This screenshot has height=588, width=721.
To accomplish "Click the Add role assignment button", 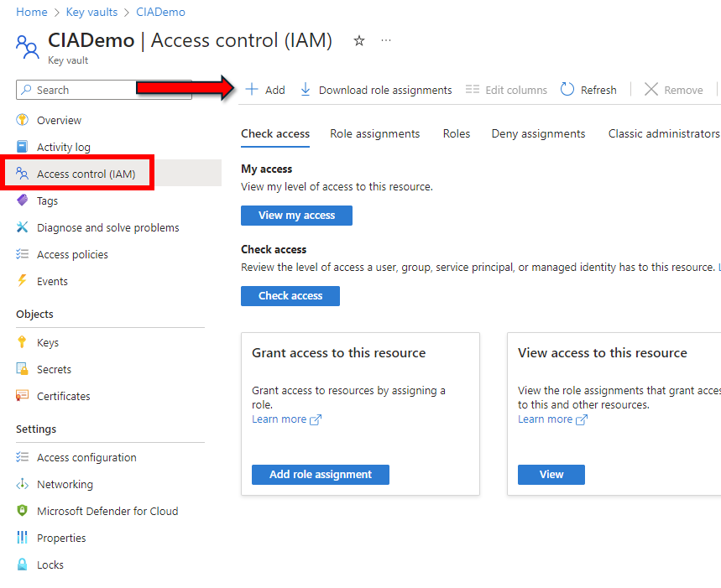I will [320, 474].
